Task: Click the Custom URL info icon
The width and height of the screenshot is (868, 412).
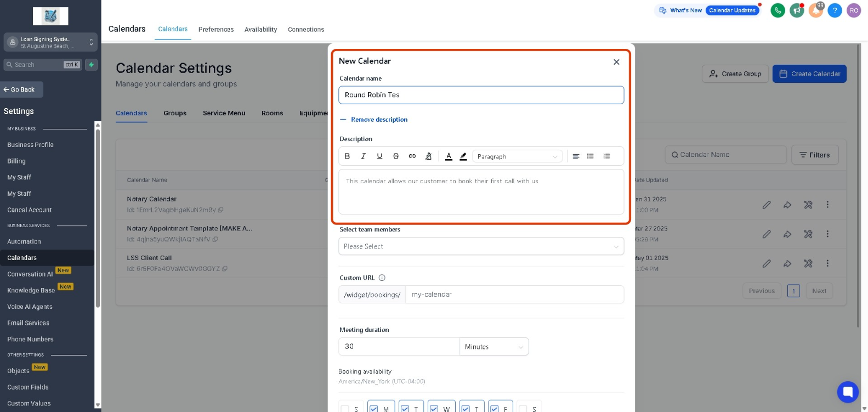Action: (382, 278)
